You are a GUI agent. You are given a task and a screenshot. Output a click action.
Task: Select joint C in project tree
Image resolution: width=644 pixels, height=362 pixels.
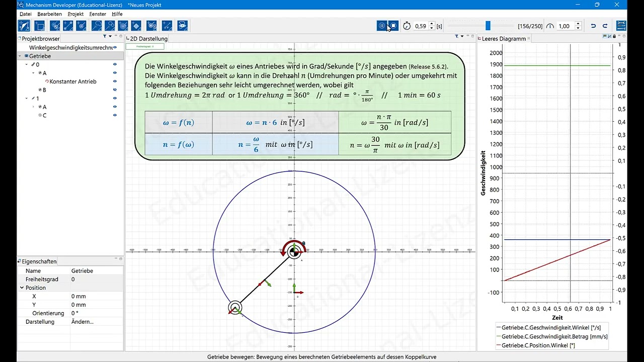pyautogui.click(x=44, y=115)
